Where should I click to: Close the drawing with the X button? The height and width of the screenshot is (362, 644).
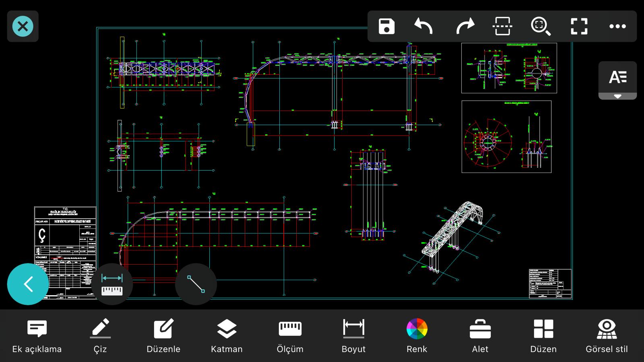[23, 27]
